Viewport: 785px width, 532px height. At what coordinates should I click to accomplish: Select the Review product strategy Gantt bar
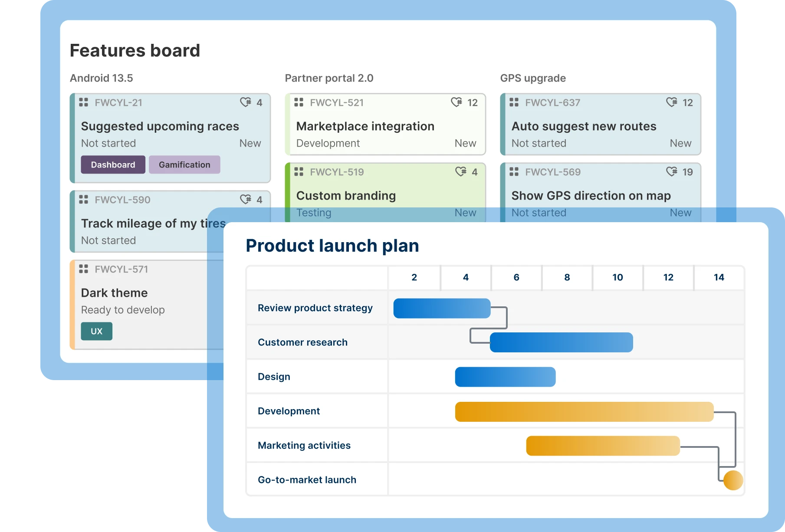442,308
